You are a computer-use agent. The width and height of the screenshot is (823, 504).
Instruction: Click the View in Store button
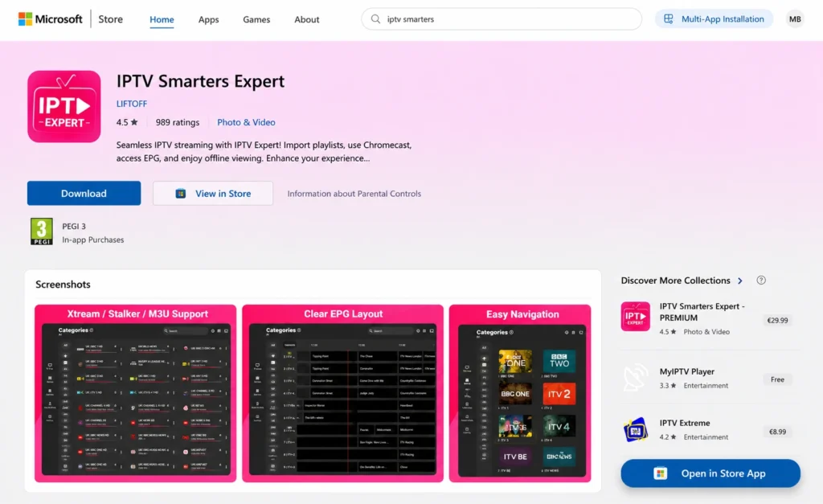[x=212, y=193]
